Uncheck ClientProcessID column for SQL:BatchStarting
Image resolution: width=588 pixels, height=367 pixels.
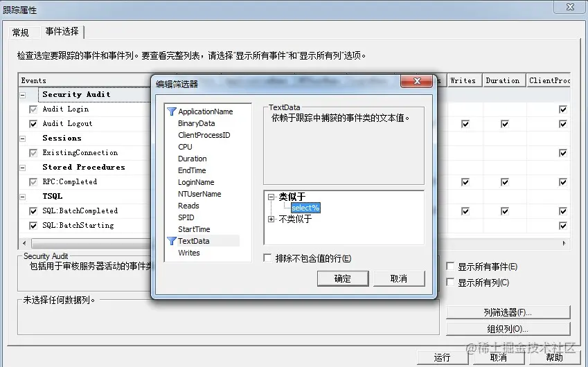(x=563, y=226)
